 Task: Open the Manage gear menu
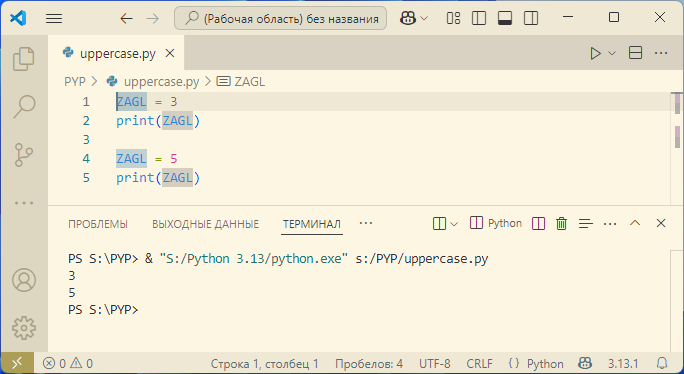pyautogui.click(x=24, y=328)
